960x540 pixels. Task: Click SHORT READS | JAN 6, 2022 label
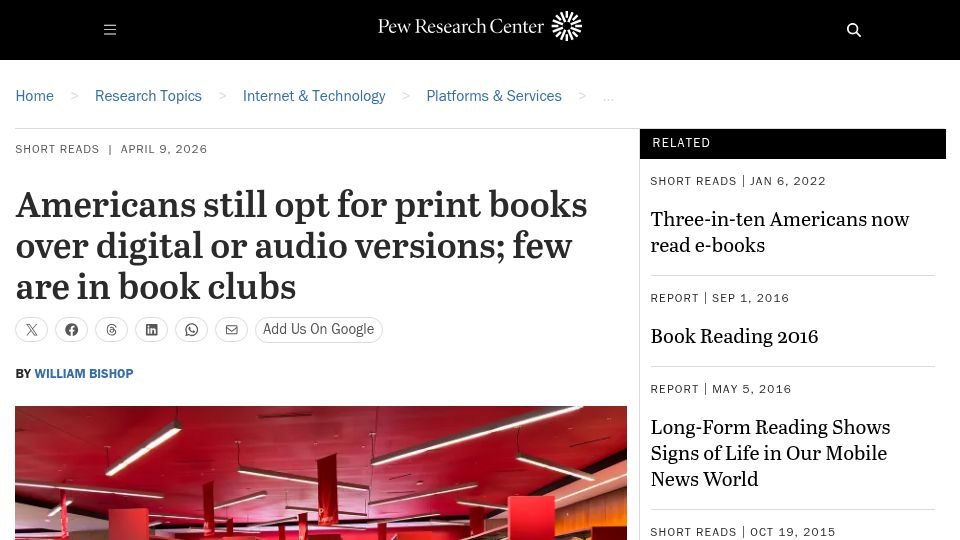738,181
